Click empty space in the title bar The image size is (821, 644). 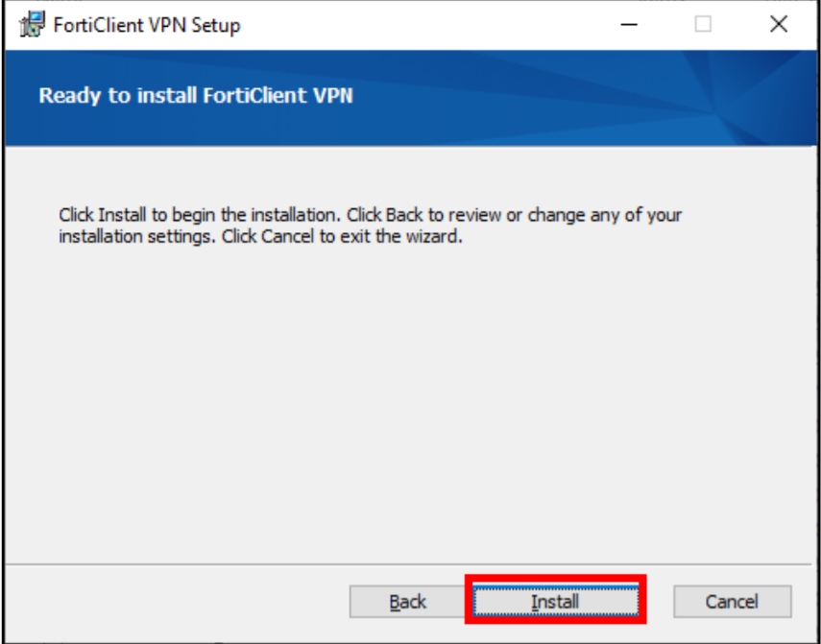[432, 25]
